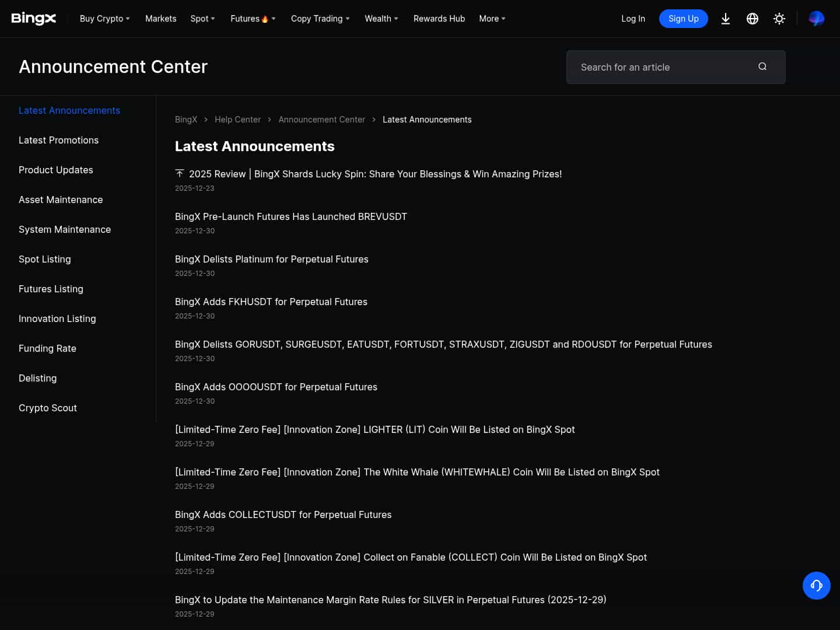
Task: Select the Delisting category in sidebar
Action: (37, 378)
